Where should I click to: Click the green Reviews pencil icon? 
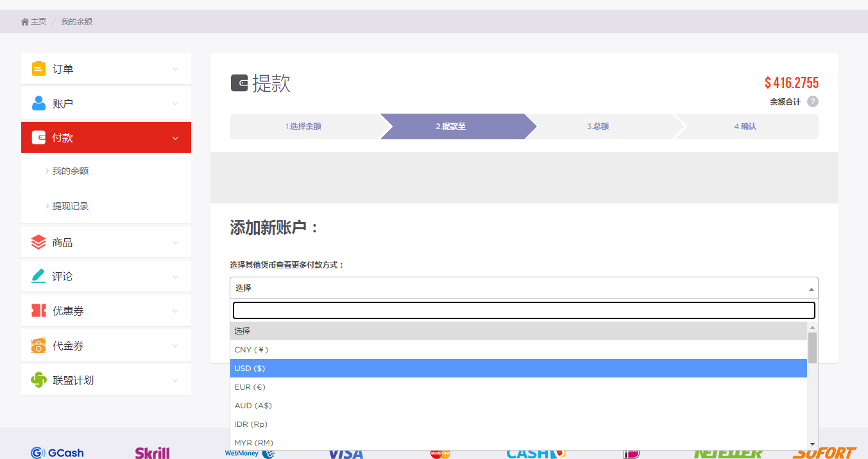coord(38,276)
